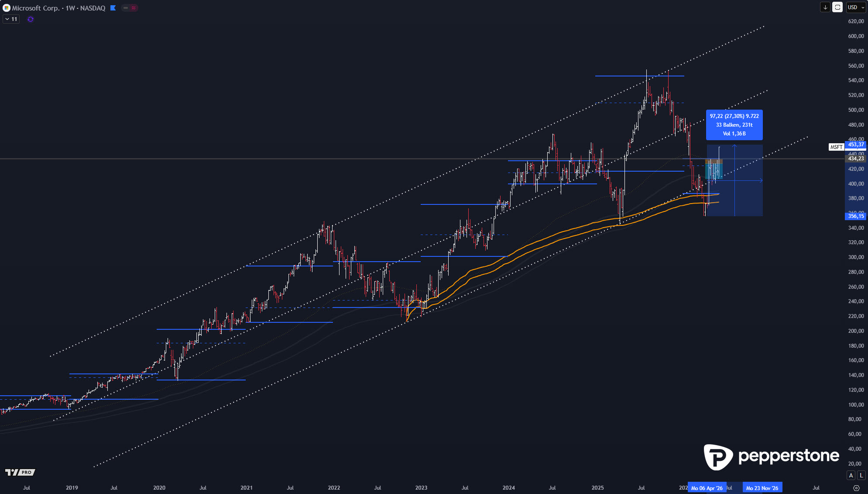Click the blue measurement info box showing 27,30%
Viewport: 868px width, 494px height.
tap(734, 125)
